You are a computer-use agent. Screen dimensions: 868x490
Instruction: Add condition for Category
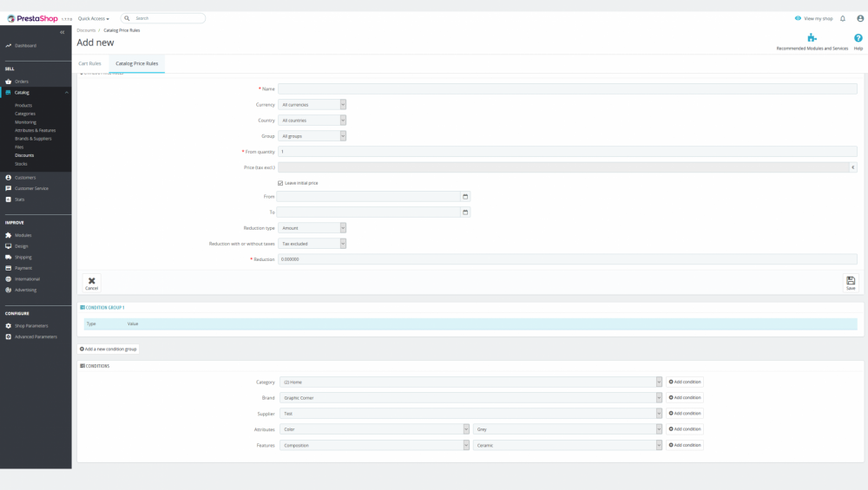click(684, 382)
